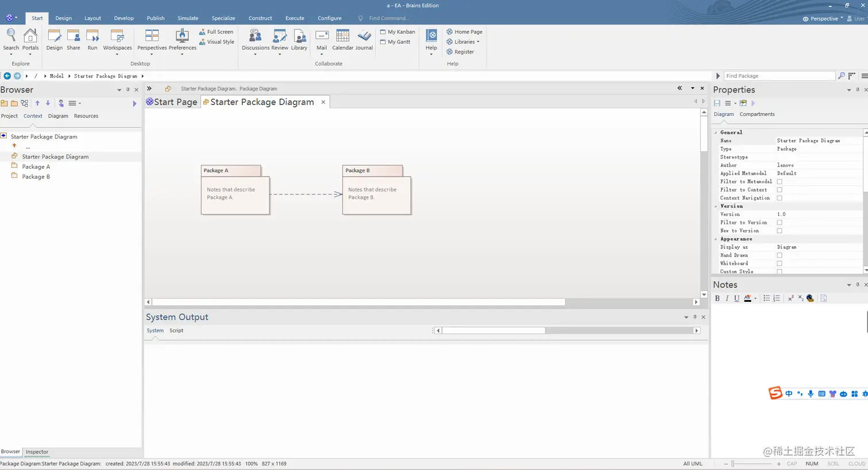Enable the My Gantt checkbox
Screen dimensions: 868x470
click(x=383, y=42)
